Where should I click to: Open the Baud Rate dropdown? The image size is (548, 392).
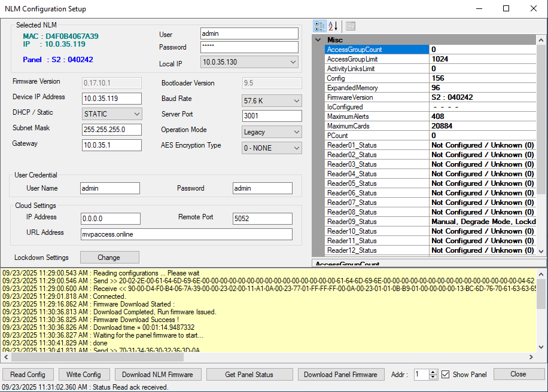pyautogui.click(x=296, y=101)
